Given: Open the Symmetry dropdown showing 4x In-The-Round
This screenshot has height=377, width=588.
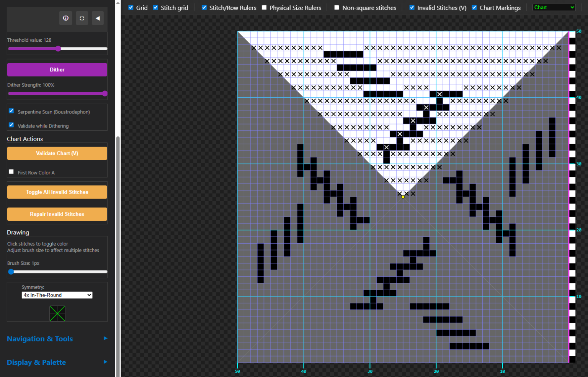Looking at the screenshot, I should [57, 295].
